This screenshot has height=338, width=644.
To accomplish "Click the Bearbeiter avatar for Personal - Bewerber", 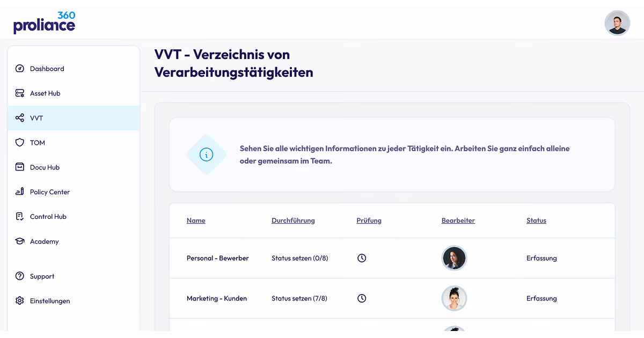I will click(454, 258).
